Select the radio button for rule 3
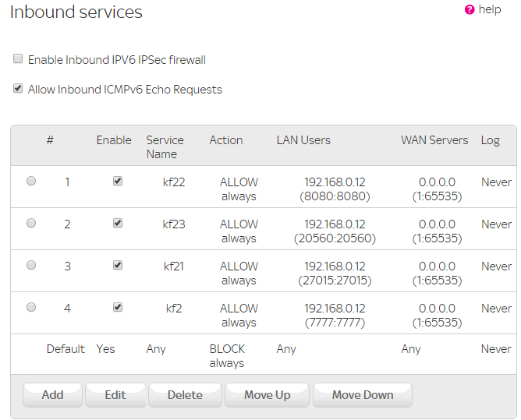The width and height of the screenshot is (521, 420). pos(31,265)
